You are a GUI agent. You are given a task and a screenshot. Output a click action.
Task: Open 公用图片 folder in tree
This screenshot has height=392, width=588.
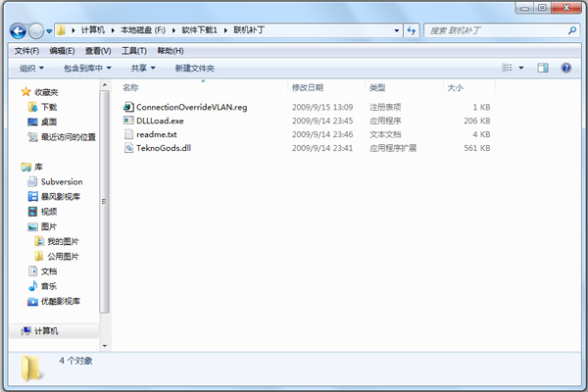click(63, 257)
